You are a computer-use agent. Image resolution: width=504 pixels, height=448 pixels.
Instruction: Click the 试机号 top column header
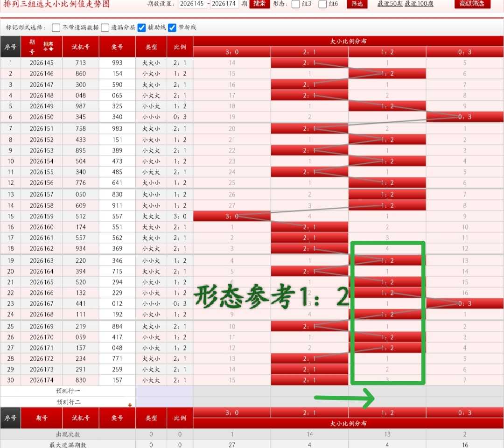coord(81,47)
